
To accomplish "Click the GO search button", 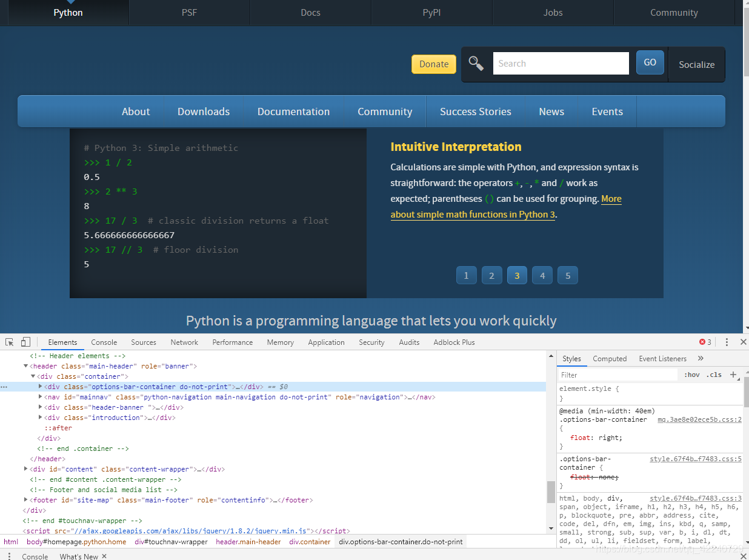I will pyautogui.click(x=650, y=62).
